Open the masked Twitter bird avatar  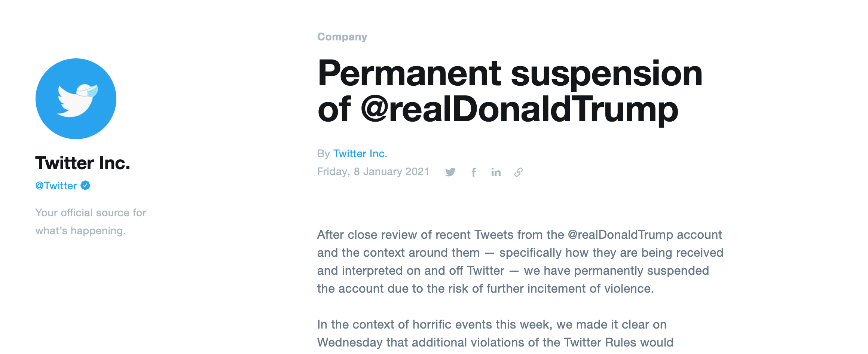(76, 99)
